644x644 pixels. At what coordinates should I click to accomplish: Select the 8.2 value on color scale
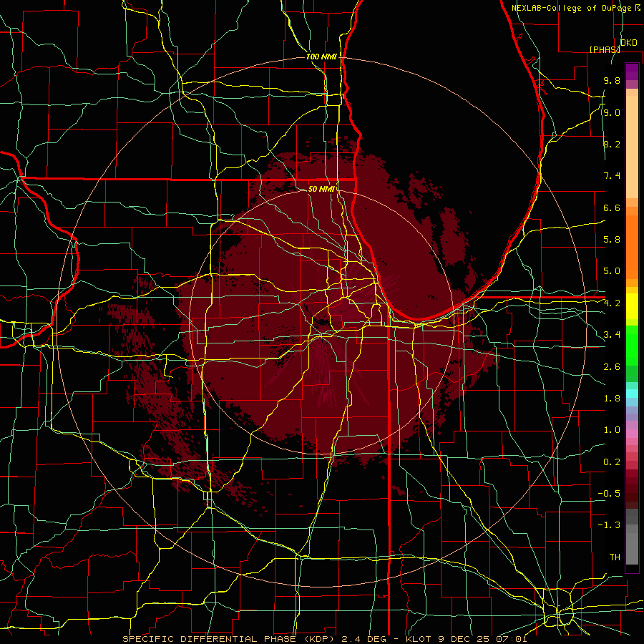click(612, 145)
